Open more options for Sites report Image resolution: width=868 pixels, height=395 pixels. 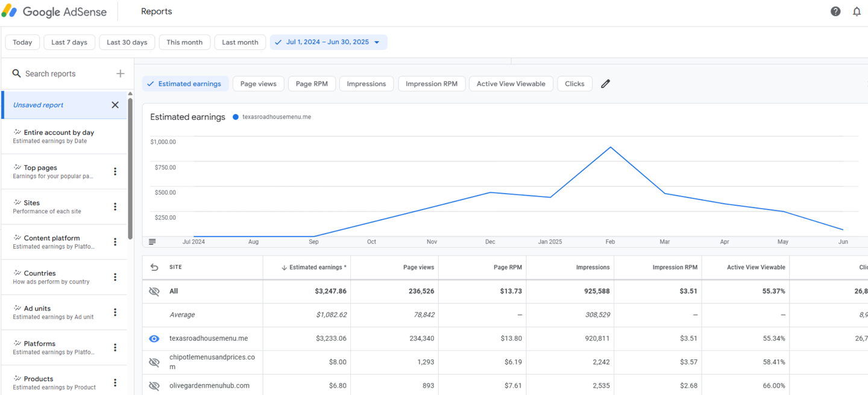(115, 207)
